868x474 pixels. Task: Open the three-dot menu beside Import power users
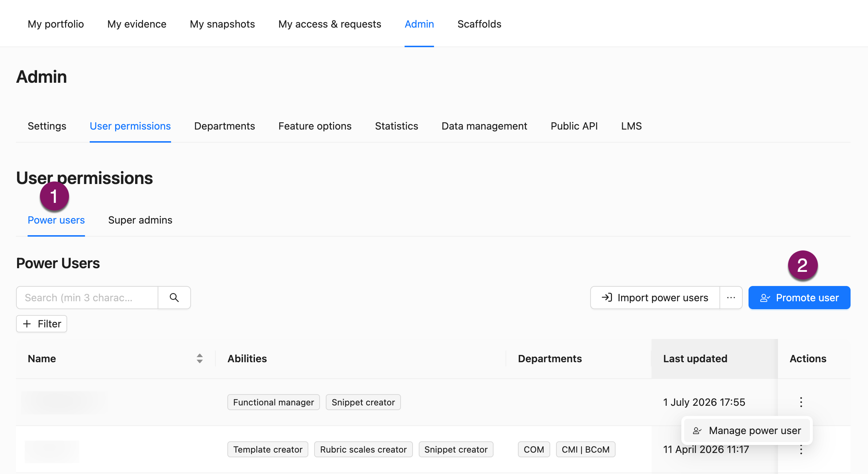click(x=731, y=298)
